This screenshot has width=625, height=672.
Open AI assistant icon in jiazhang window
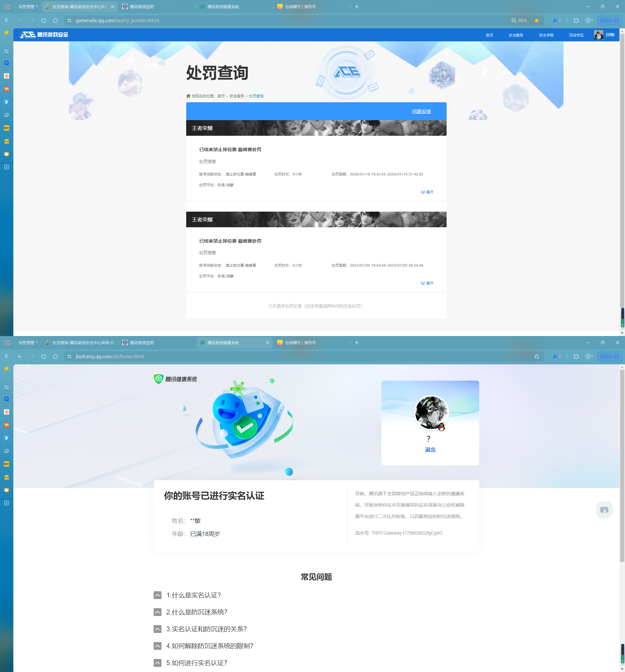[557, 357]
